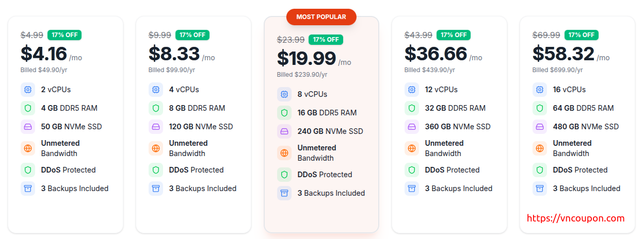Click the 17% OFF badge next to $69.99
This screenshot has width=644, height=239.
click(582, 35)
